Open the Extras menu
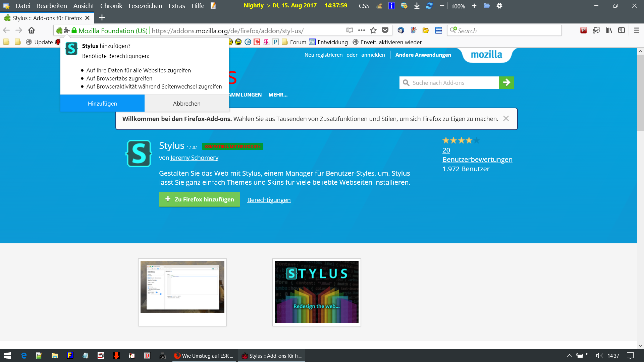The image size is (644, 362). 176,6
